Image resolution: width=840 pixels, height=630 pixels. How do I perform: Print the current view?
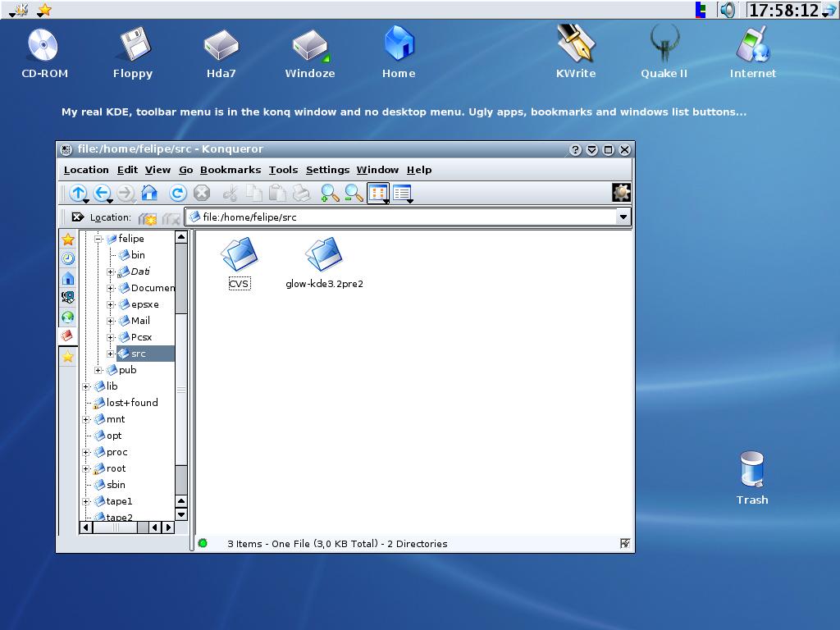[301, 193]
